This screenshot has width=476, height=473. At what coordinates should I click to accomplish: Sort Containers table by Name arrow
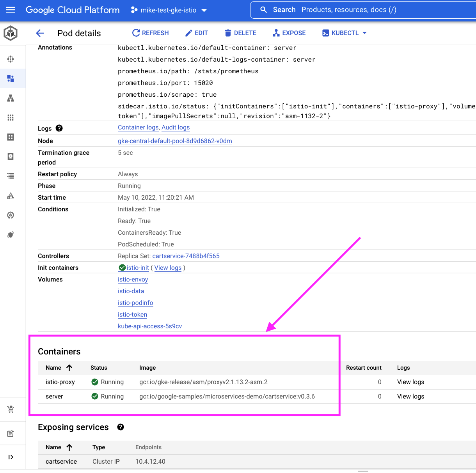[69, 368]
